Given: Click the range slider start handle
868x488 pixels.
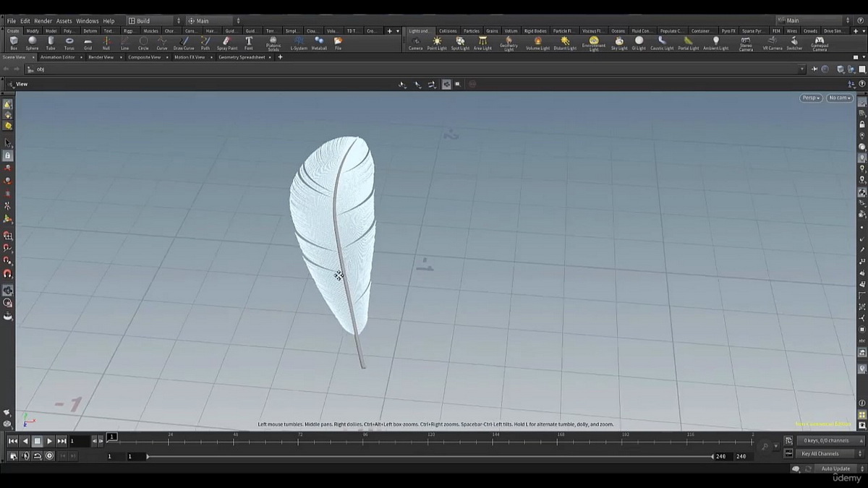Looking at the screenshot, I should pos(148,456).
